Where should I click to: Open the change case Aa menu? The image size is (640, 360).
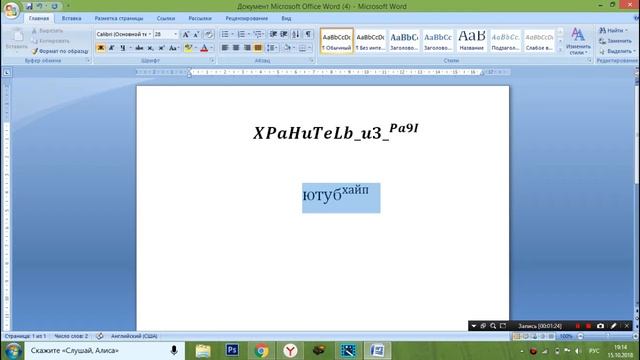pyautogui.click(x=173, y=48)
